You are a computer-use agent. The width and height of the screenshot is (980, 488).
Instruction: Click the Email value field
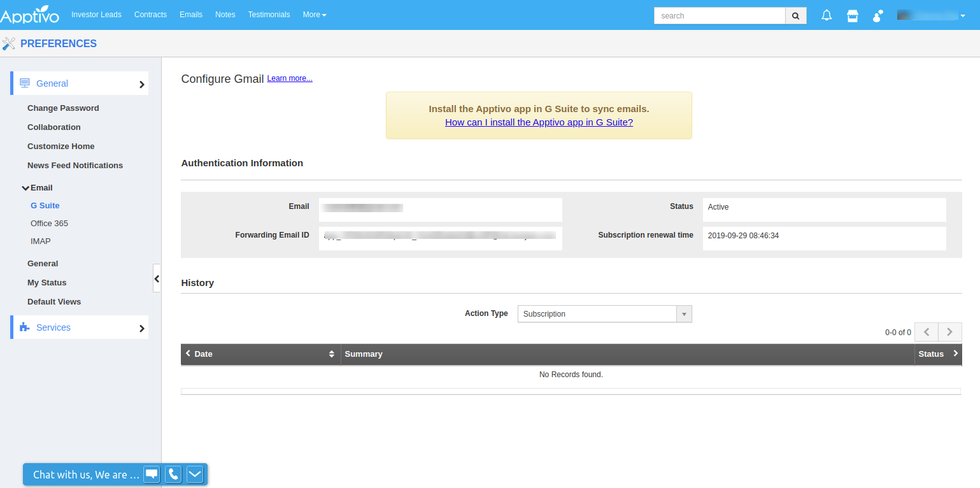pos(441,210)
